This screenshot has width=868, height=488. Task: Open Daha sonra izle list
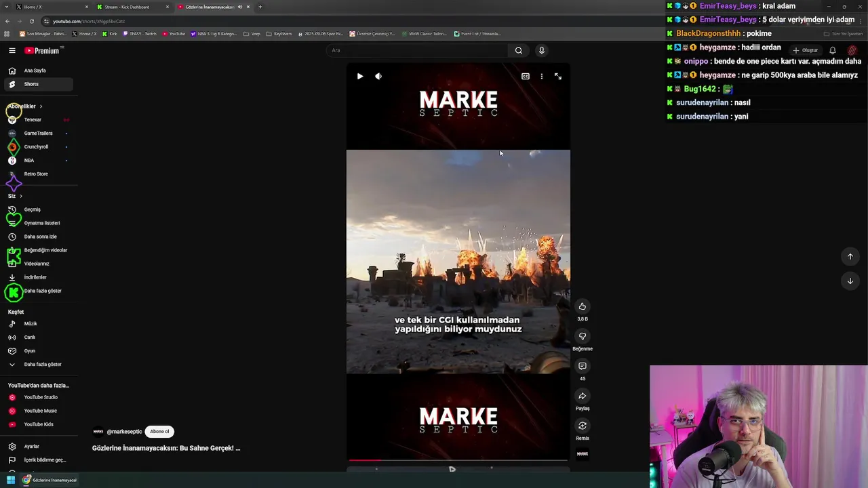coord(38,237)
